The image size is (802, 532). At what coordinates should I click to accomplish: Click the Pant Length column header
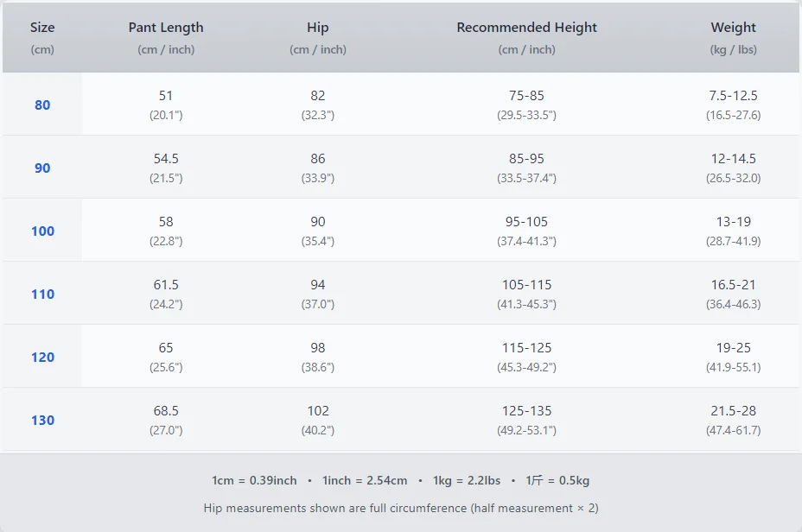pyautogui.click(x=166, y=28)
